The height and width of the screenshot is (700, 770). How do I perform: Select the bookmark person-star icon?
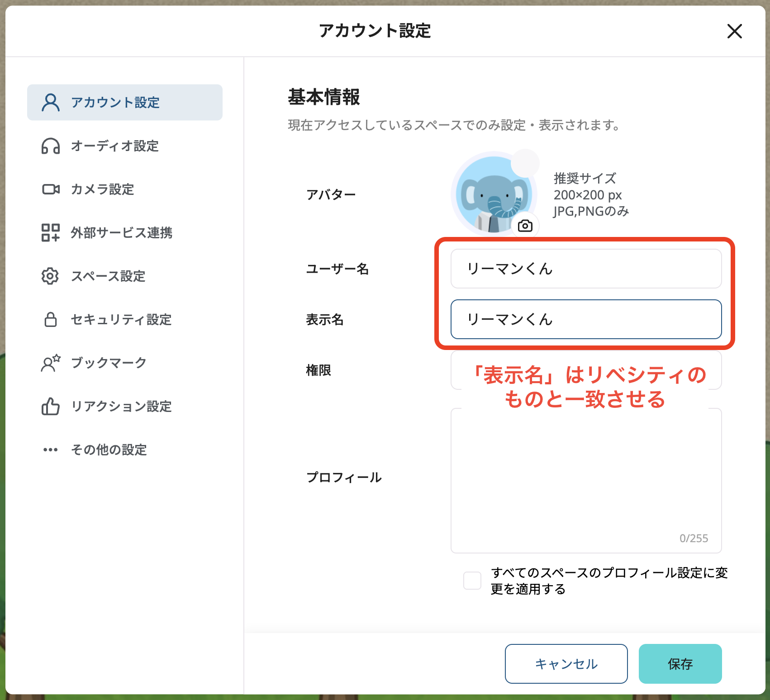point(50,362)
